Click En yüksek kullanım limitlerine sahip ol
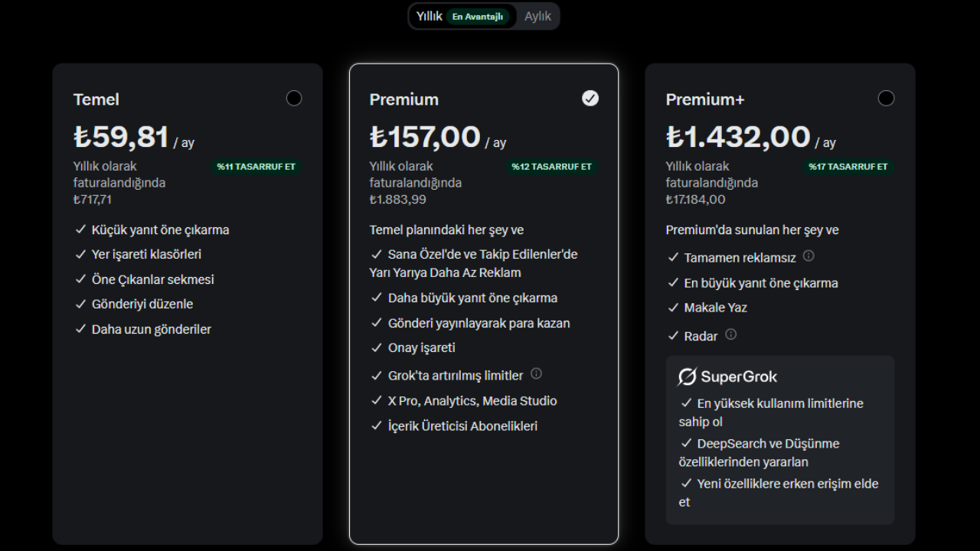 [771, 412]
